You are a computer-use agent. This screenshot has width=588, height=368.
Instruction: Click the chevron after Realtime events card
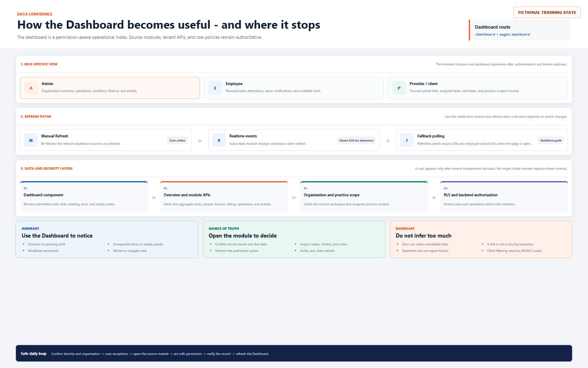click(x=388, y=141)
